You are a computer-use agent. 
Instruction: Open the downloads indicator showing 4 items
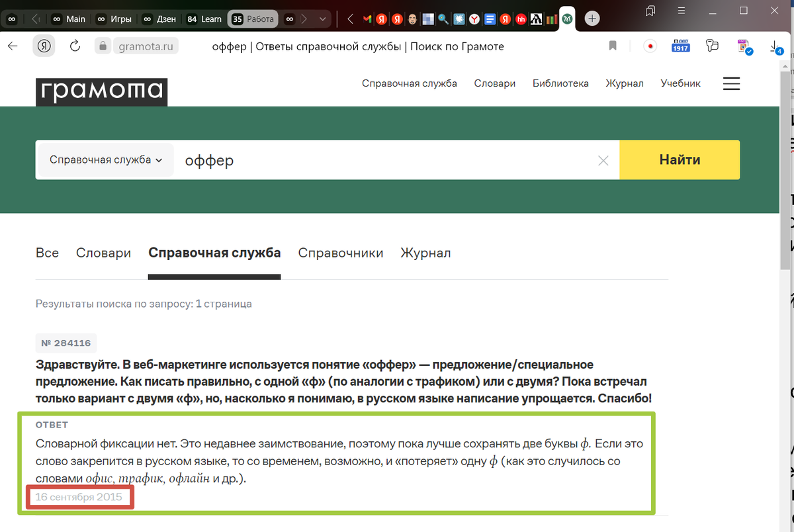[775, 46]
